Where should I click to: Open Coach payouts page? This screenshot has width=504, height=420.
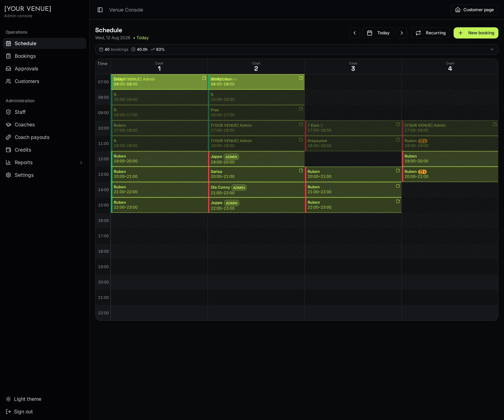[45, 137]
